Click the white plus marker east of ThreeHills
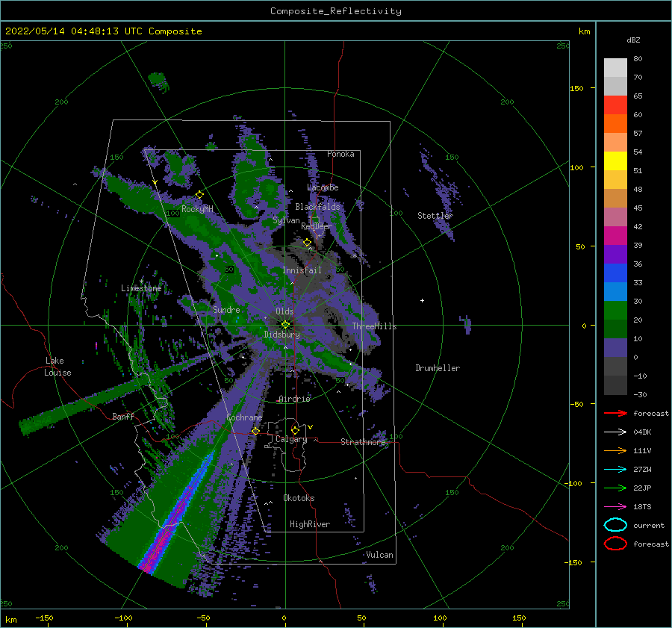The image size is (672, 628). tap(422, 300)
